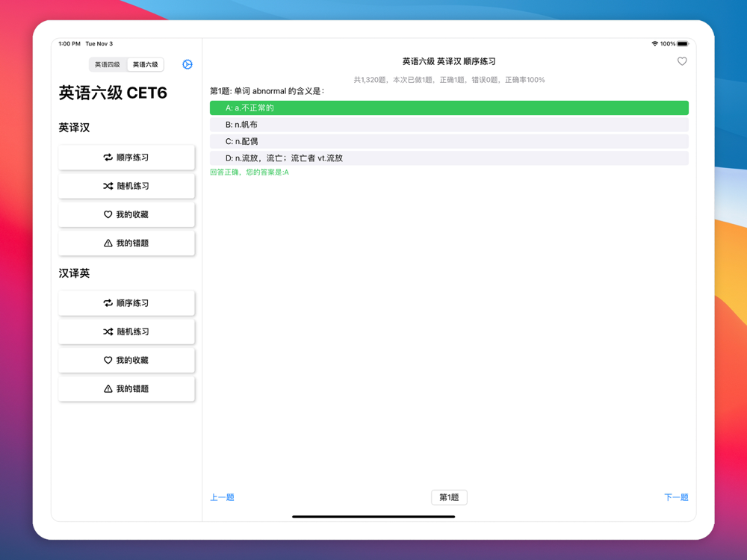Image resolution: width=747 pixels, height=560 pixels.
Task: Click the 英译汉 section heading
Action: click(74, 128)
